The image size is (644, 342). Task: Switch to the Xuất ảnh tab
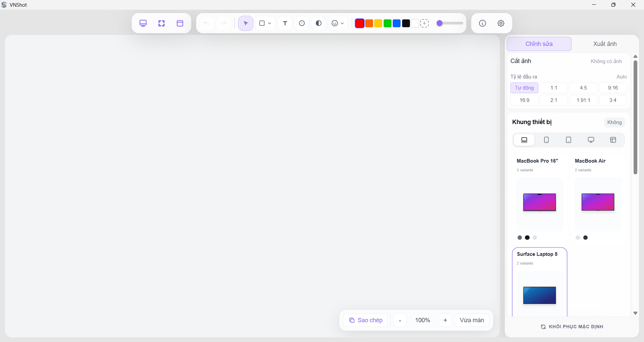604,44
